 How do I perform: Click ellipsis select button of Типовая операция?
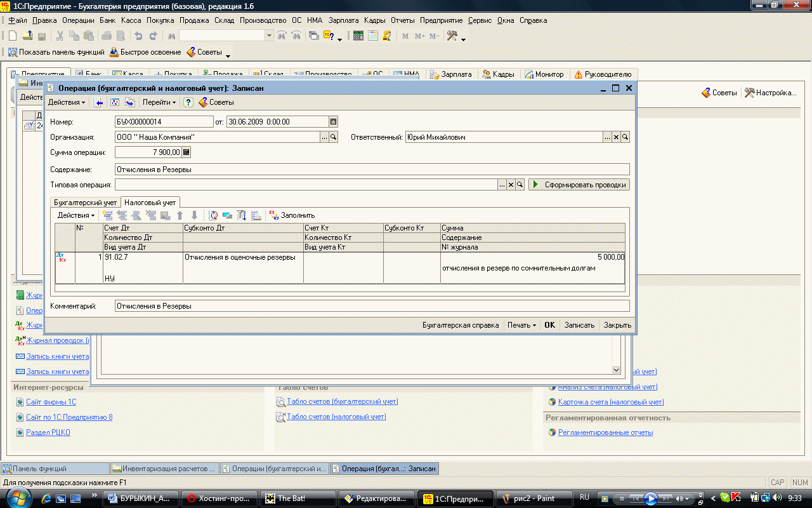(x=502, y=185)
